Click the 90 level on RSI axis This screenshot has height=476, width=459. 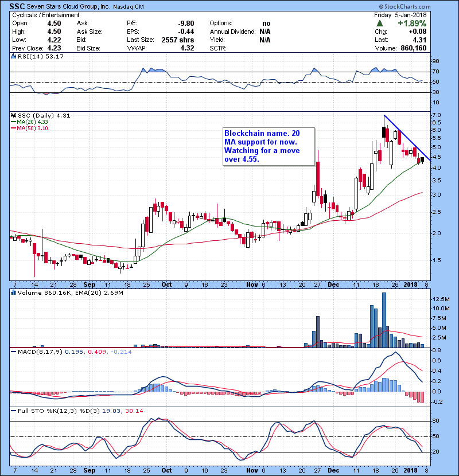pyautogui.click(x=435, y=61)
